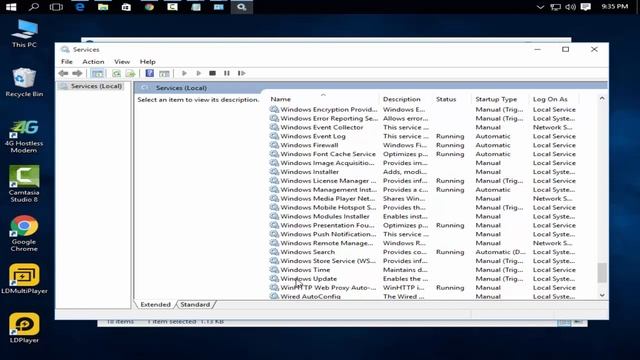The image size is (640, 360).
Task: Click the Stop Service square button
Action: [212, 73]
